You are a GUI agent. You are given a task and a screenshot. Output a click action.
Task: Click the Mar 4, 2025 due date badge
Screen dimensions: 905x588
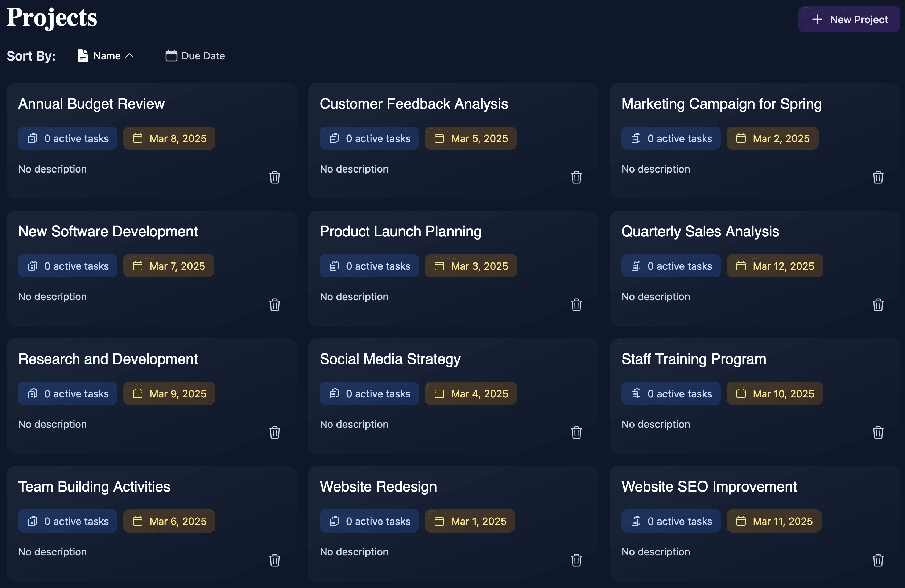(471, 394)
